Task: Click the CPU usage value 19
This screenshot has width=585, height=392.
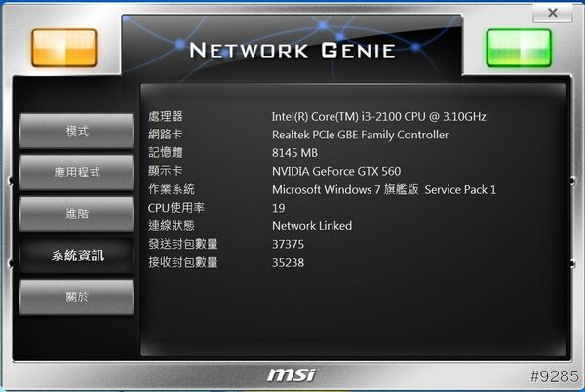Action: (278, 208)
